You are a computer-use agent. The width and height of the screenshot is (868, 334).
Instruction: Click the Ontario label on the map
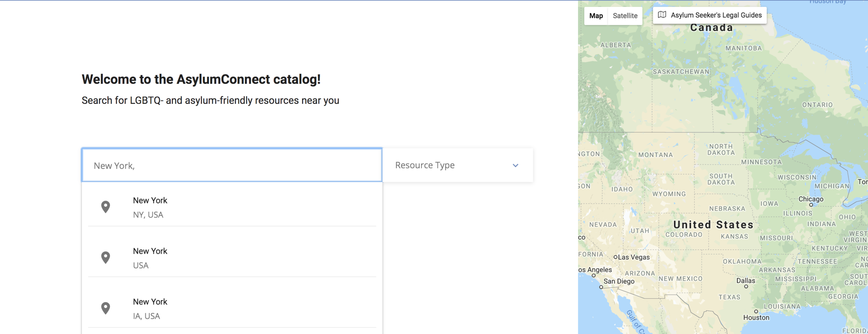point(817,105)
